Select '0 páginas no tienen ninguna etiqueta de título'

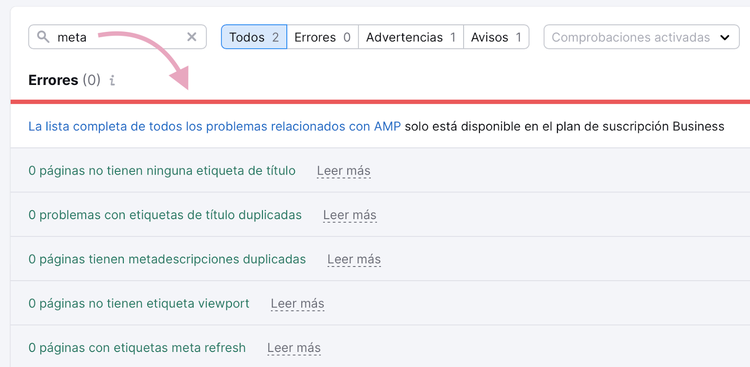[162, 171]
